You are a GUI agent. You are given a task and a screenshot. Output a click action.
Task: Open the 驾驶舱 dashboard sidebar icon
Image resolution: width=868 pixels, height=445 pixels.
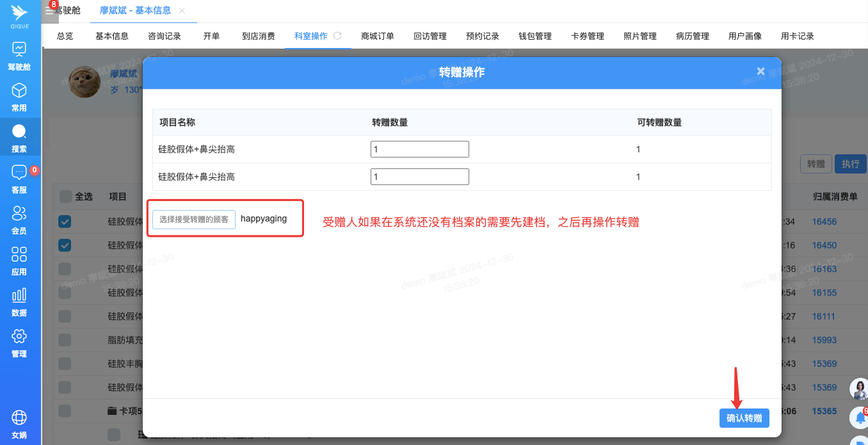(x=19, y=50)
